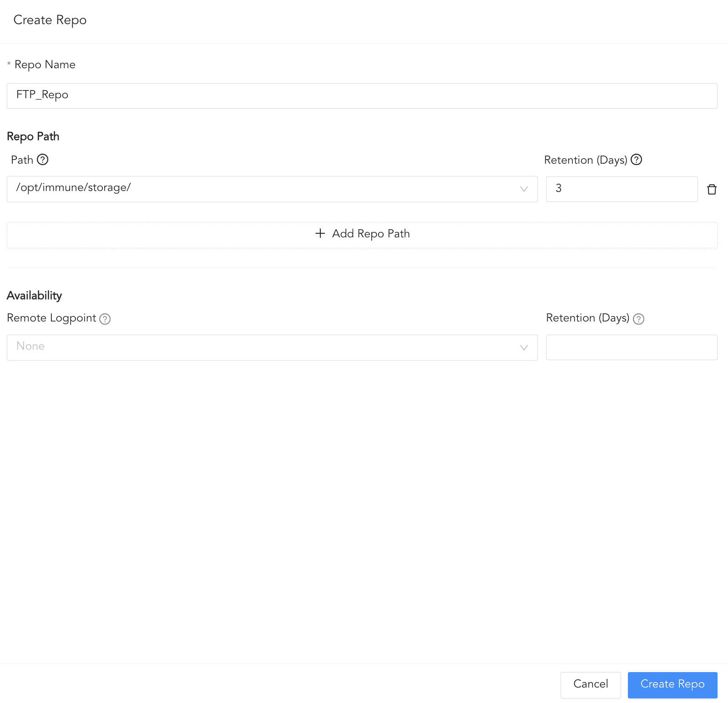Click the help icon next to Path

tap(42, 160)
